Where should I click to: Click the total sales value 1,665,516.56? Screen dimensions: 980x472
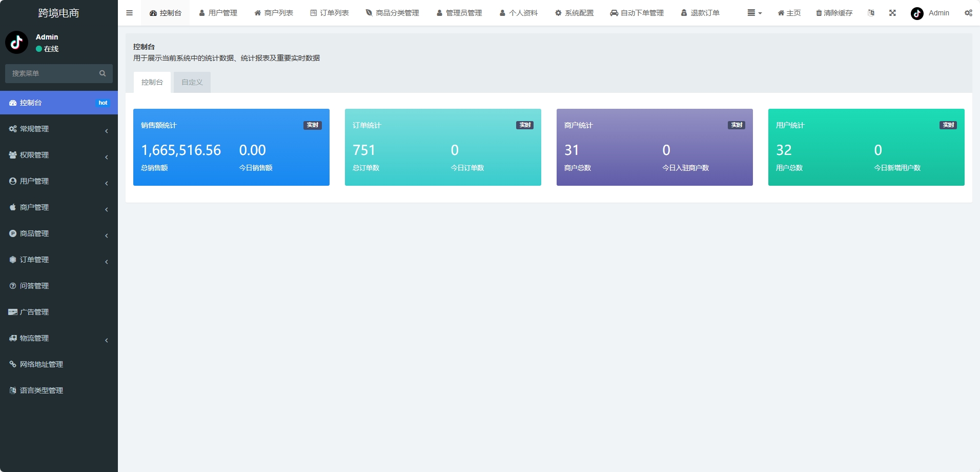coord(181,150)
